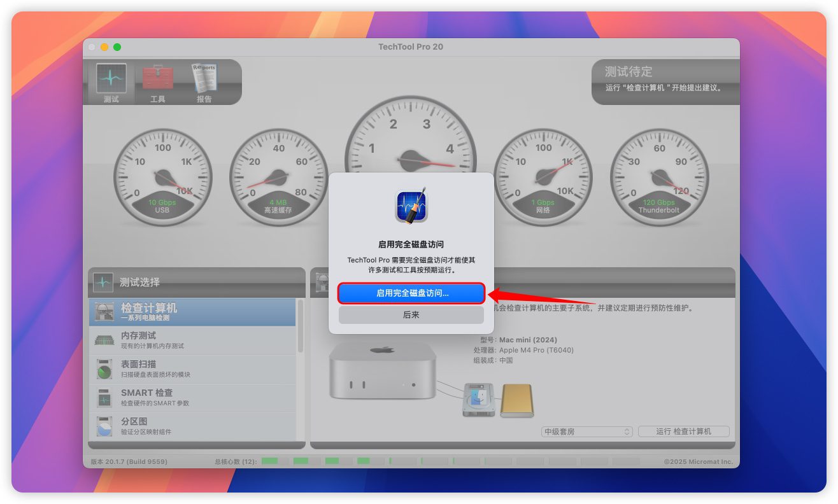
Task: Select the internal Macintosh disk icon
Action: [479, 400]
